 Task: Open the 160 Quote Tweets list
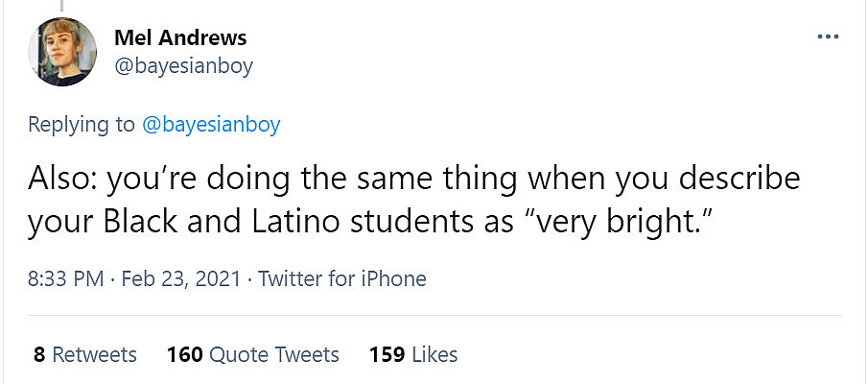(252, 354)
